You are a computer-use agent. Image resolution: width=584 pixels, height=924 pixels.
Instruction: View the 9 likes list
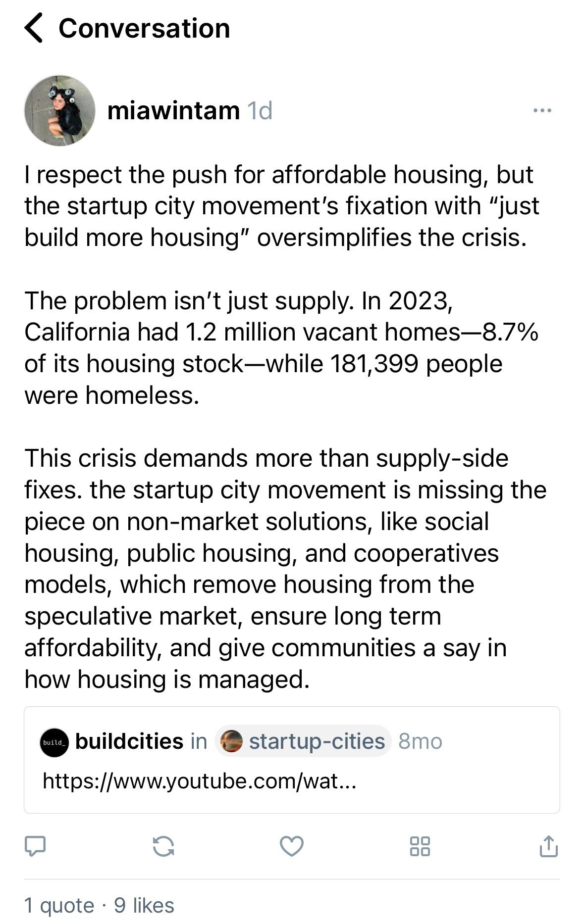[144, 906]
